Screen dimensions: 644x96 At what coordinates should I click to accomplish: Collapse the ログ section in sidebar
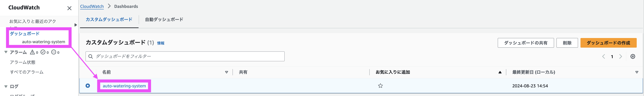[6, 86]
